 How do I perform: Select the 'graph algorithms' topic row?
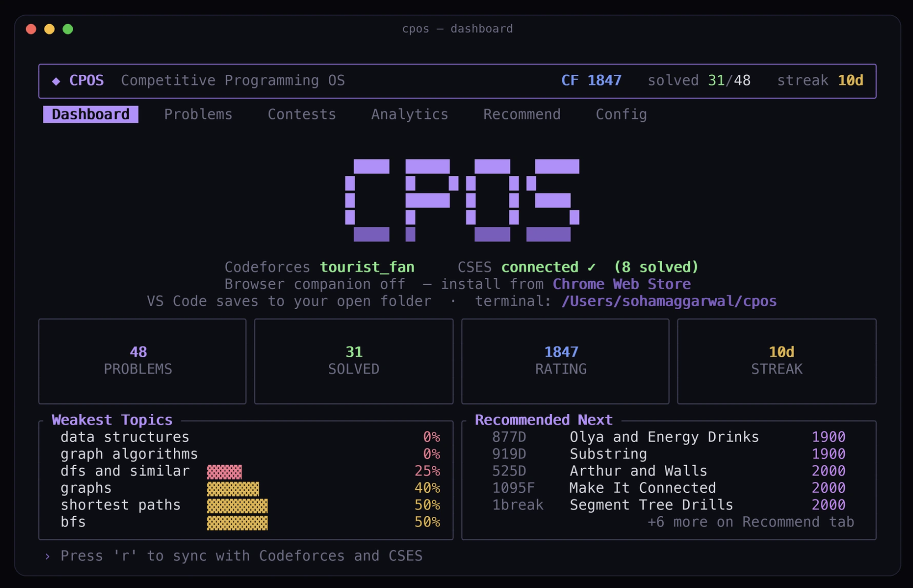tap(250, 454)
